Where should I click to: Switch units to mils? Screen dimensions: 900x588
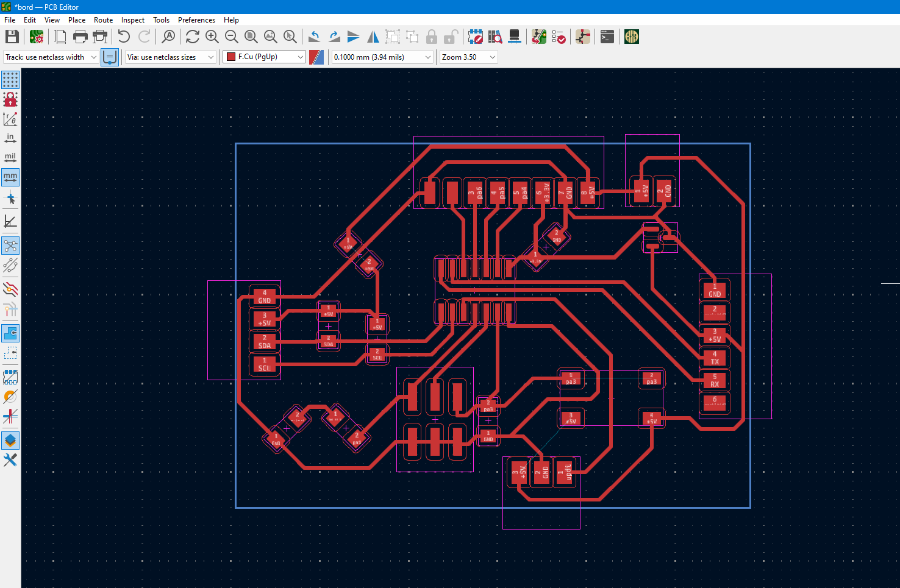tap(10, 158)
